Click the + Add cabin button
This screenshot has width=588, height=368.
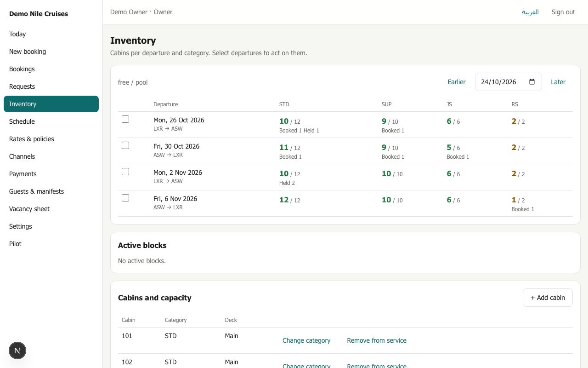coord(548,298)
